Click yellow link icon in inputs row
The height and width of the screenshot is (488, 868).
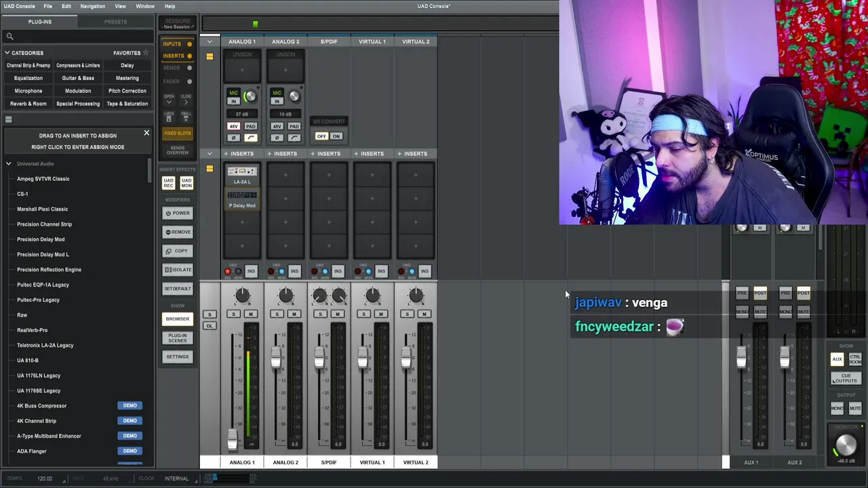click(210, 56)
